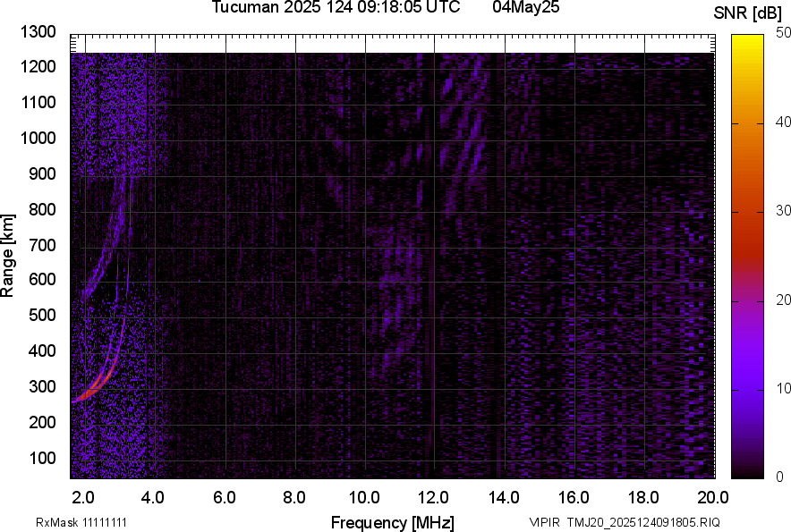Click the 04May25 date label
The image size is (791, 532).
(x=526, y=7)
